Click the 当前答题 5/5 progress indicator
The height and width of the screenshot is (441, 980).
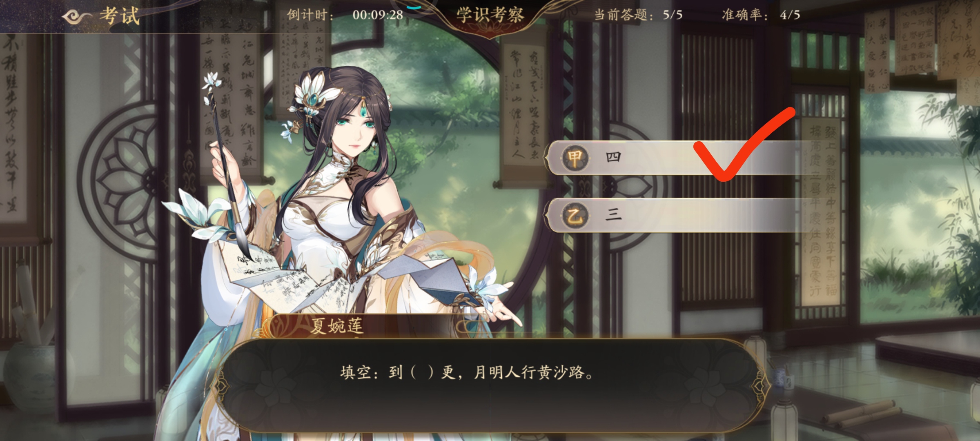pos(638,15)
